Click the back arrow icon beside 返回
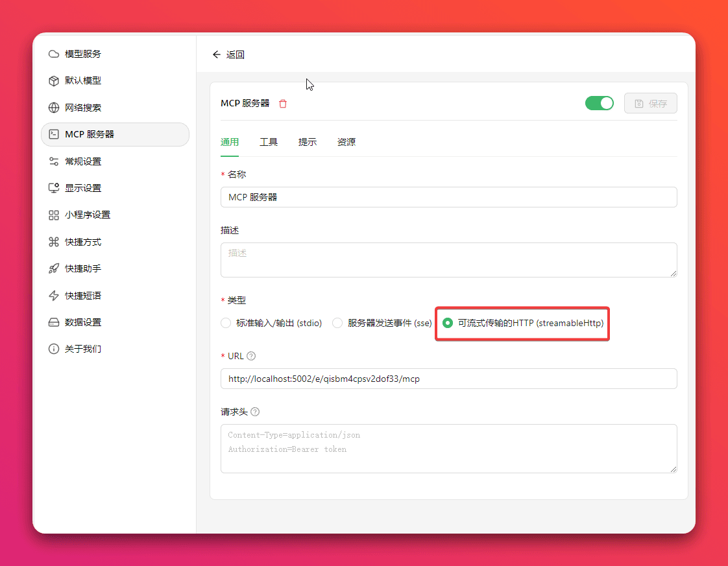The image size is (728, 566). [216, 54]
